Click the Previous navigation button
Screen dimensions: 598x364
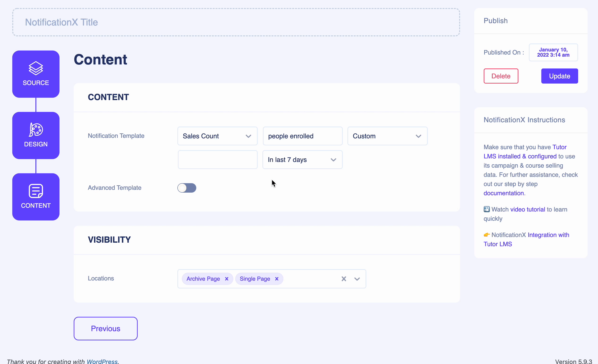pos(106,329)
